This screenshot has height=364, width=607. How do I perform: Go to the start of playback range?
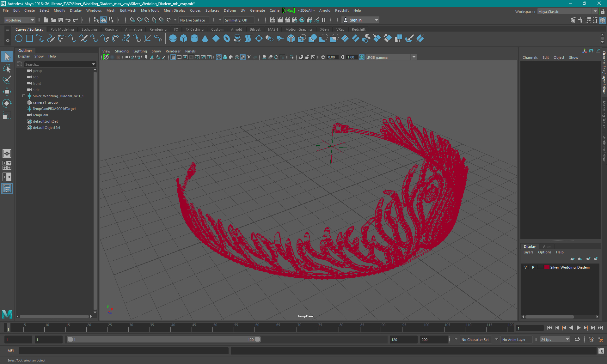[549, 328]
